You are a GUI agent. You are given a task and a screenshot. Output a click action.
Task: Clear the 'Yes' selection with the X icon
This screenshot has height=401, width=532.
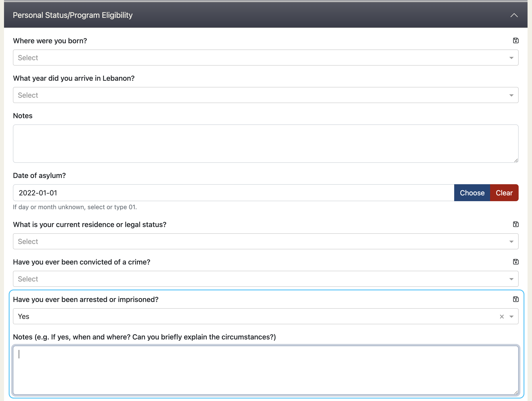coord(502,316)
